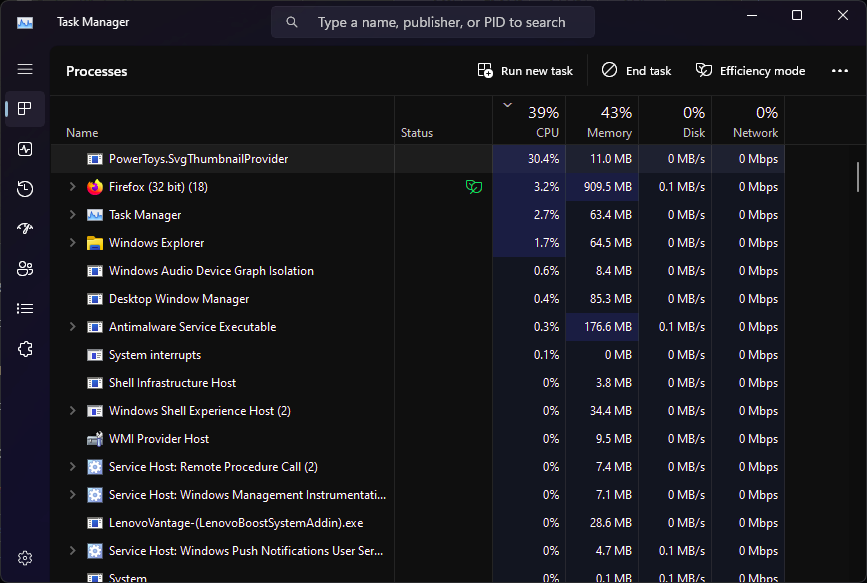The height and width of the screenshot is (583, 867).
Task: Open Task Manager settings via the gear
Action: [24, 557]
